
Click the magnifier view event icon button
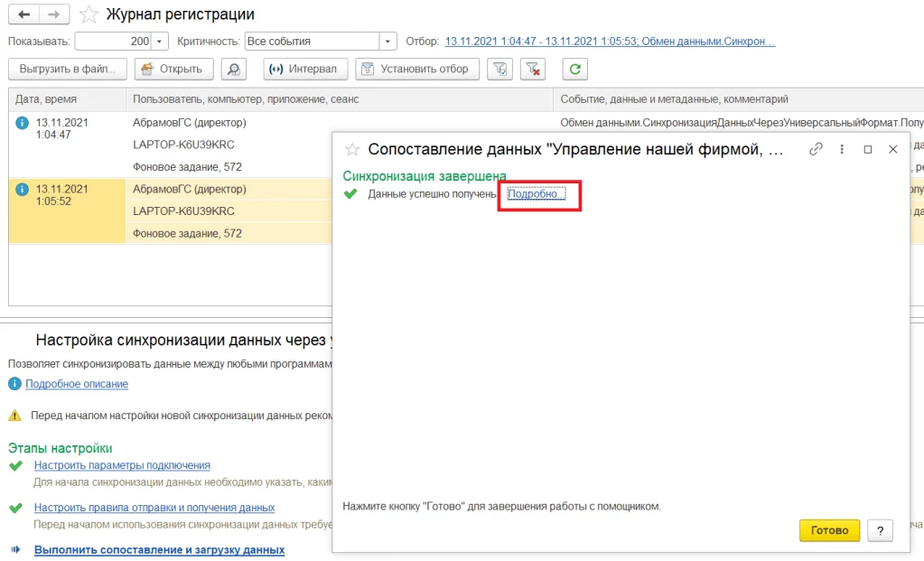234,69
